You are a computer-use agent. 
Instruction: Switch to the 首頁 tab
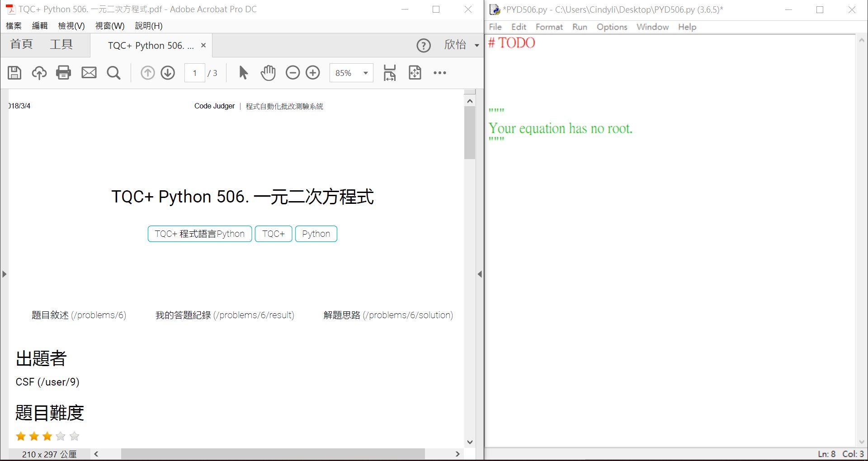click(21, 44)
